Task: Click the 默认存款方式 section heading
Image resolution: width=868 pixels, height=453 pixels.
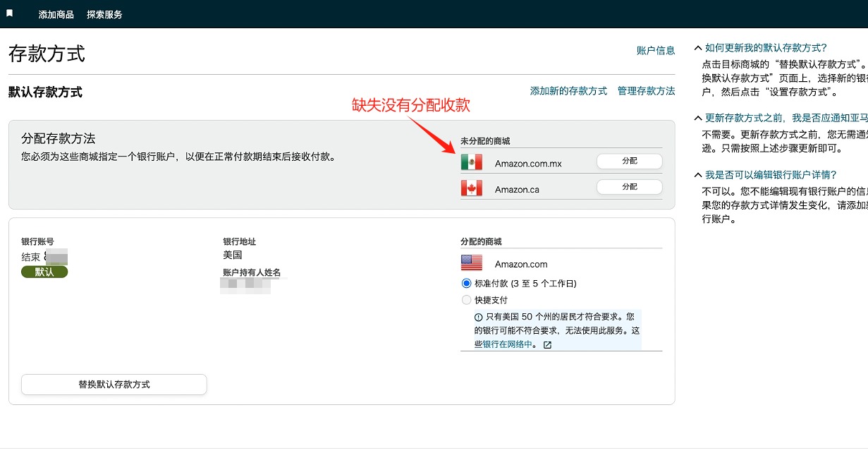Action: point(45,92)
